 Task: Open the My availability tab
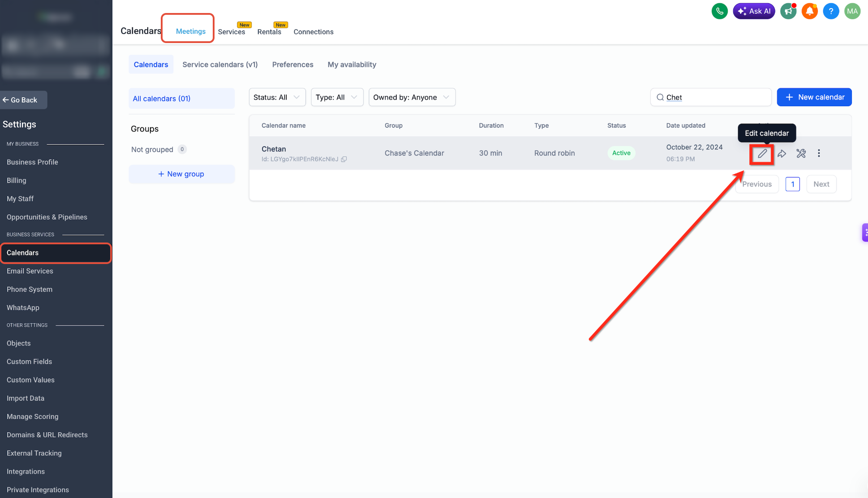click(352, 65)
